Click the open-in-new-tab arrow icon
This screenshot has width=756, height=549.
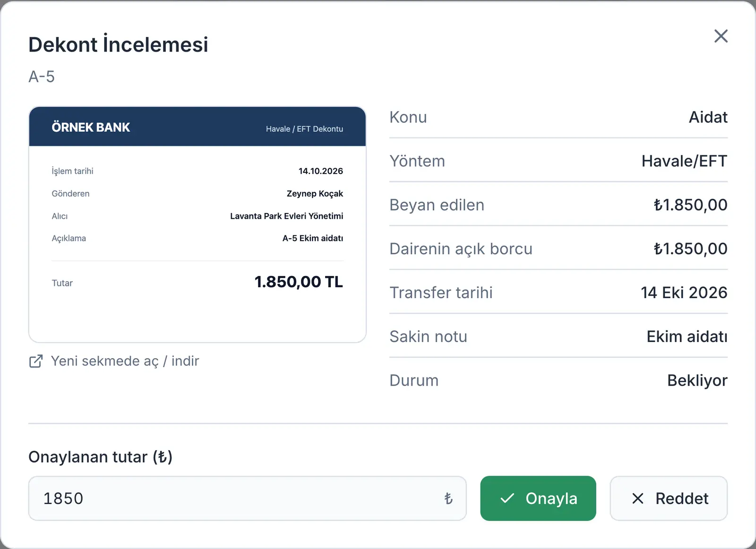click(x=36, y=361)
